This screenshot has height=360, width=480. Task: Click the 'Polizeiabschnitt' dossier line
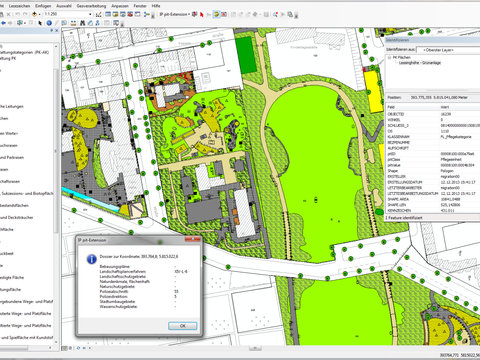click(139, 291)
